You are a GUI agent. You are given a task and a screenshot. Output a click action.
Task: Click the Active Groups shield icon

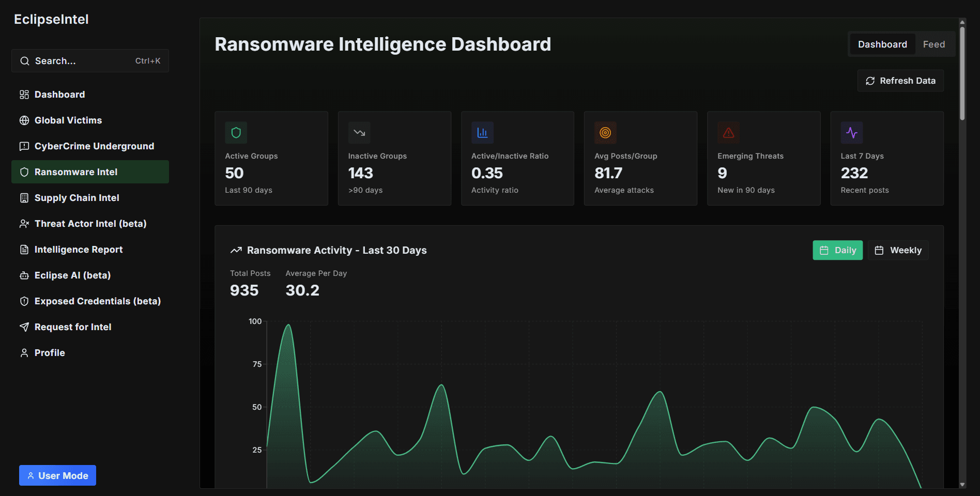click(236, 133)
